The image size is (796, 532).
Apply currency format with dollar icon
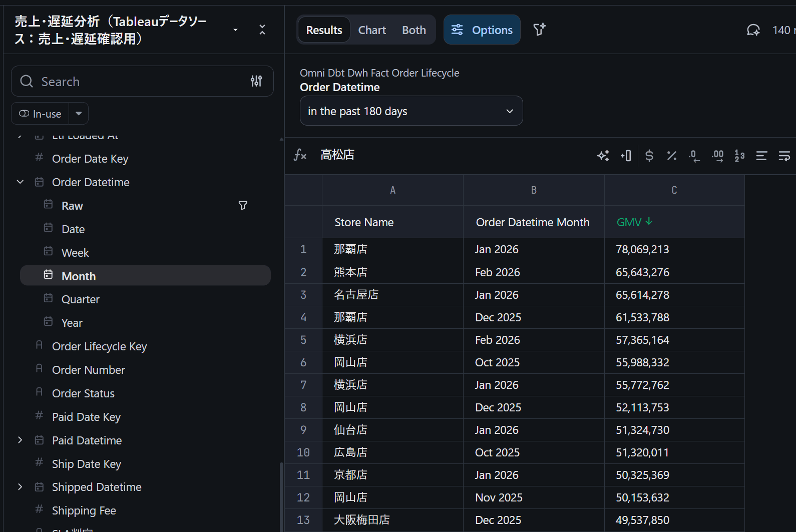pyautogui.click(x=649, y=156)
